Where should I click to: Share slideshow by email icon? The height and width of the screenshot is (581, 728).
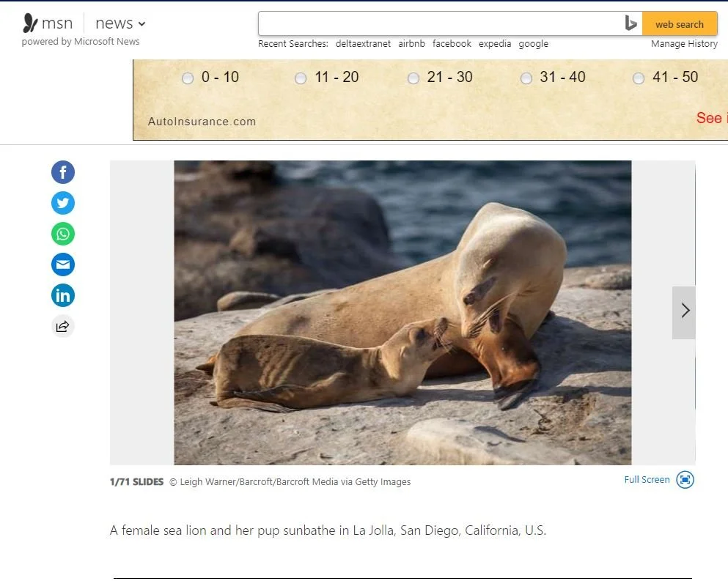(x=62, y=264)
